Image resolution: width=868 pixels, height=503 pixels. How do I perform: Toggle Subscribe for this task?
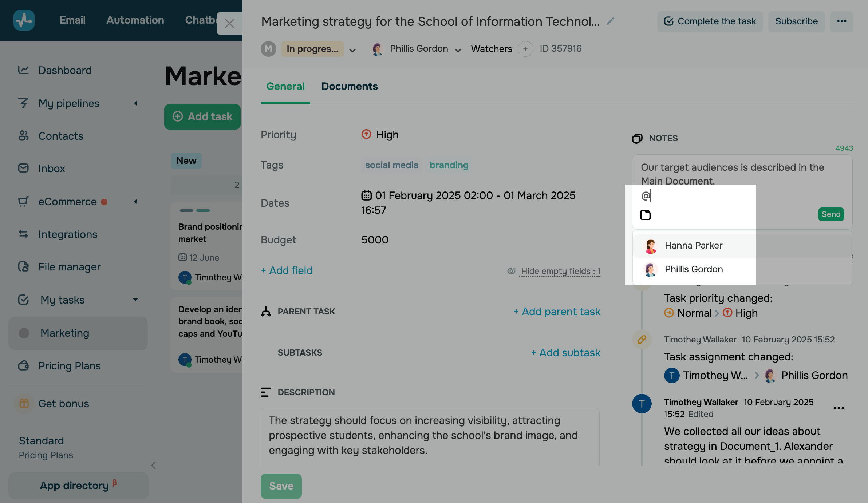pyautogui.click(x=796, y=21)
